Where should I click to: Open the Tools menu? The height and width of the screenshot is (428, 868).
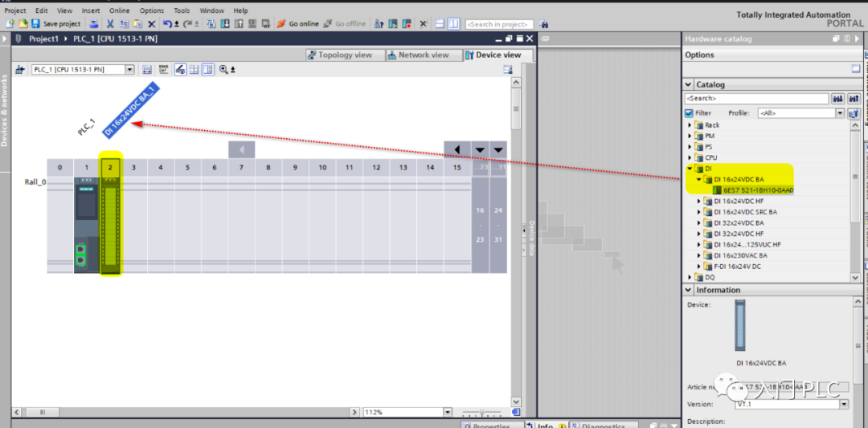click(x=182, y=10)
